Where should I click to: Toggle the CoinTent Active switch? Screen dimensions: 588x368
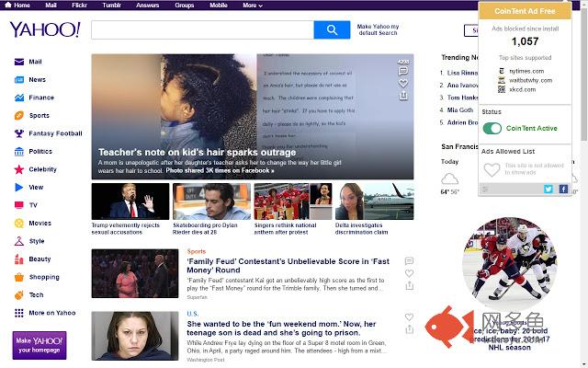coord(492,129)
